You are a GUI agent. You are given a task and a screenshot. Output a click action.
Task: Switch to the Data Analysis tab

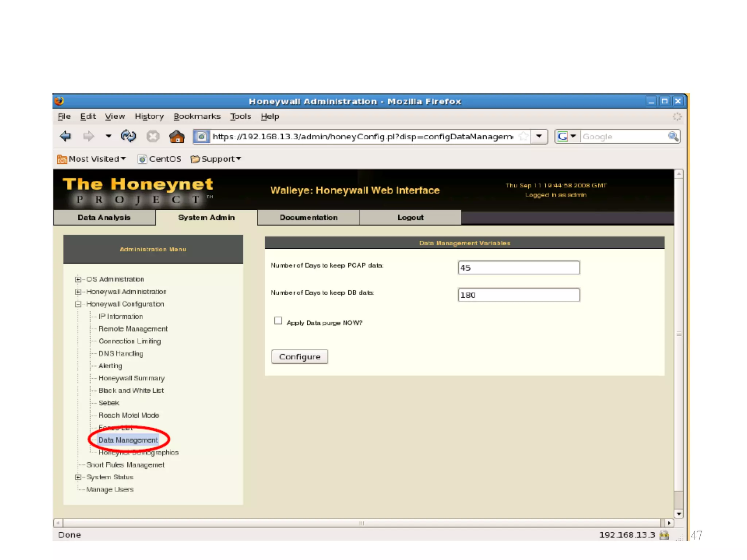click(x=104, y=218)
